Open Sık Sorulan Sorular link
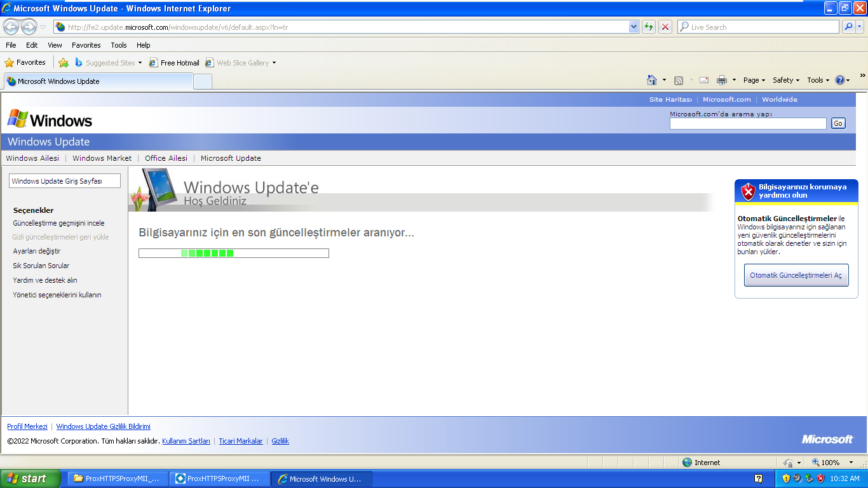Image resolution: width=868 pixels, height=488 pixels. 41,266
